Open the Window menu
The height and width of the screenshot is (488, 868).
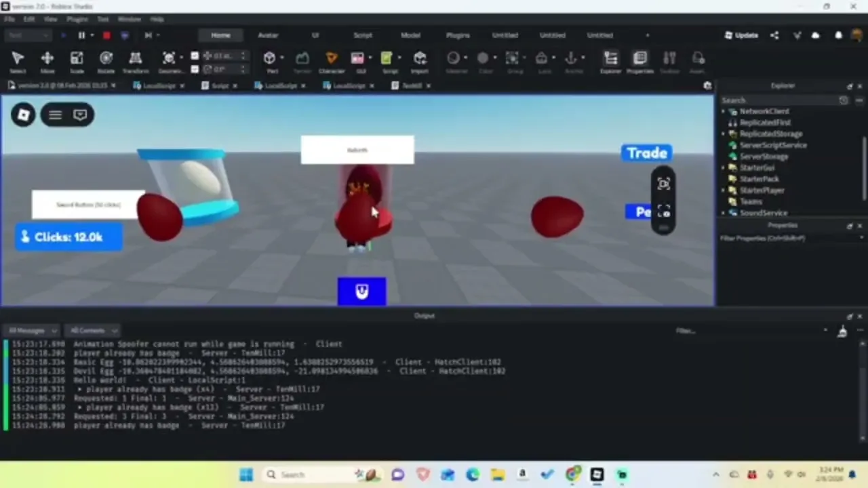[x=129, y=19]
